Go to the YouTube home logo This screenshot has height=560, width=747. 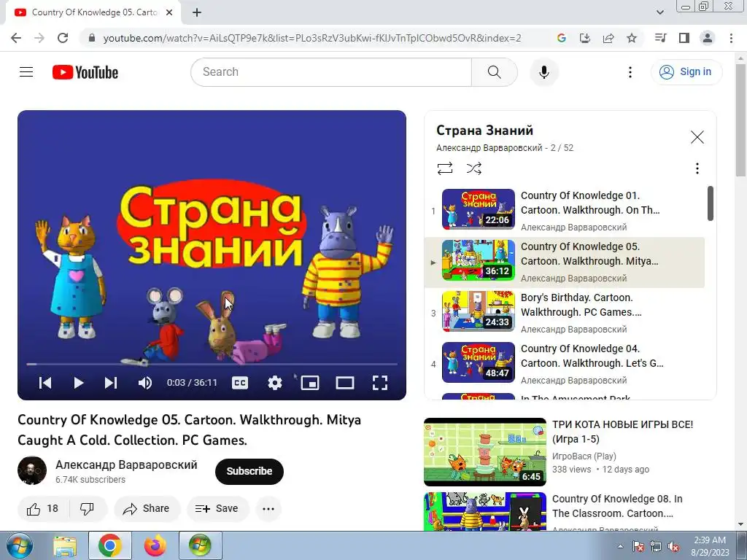tap(85, 72)
